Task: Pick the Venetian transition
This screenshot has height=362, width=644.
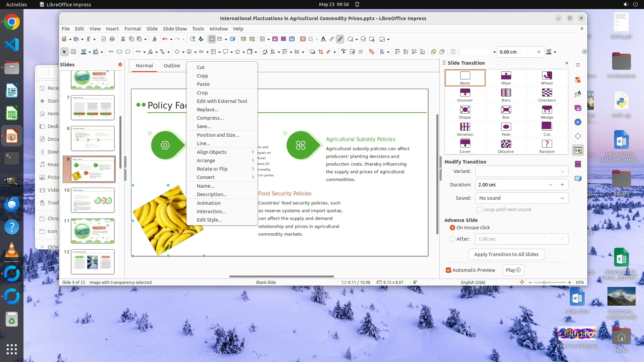Action: (465, 129)
